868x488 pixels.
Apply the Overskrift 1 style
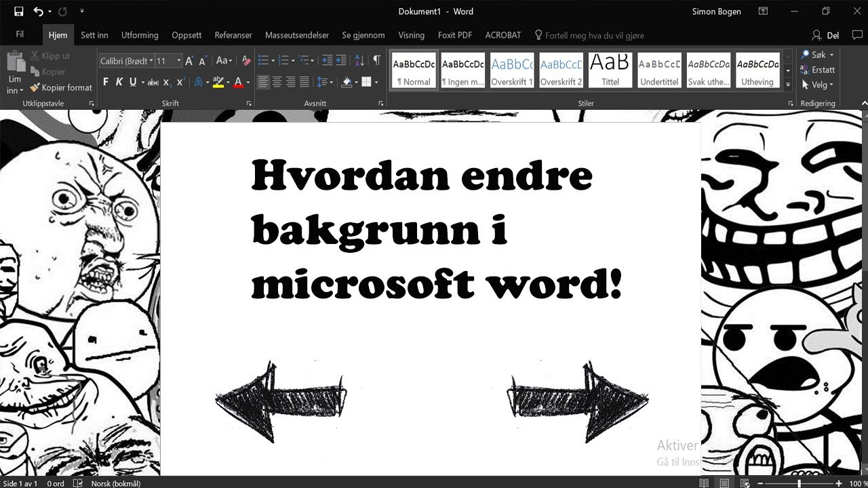pyautogui.click(x=512, y=70)
